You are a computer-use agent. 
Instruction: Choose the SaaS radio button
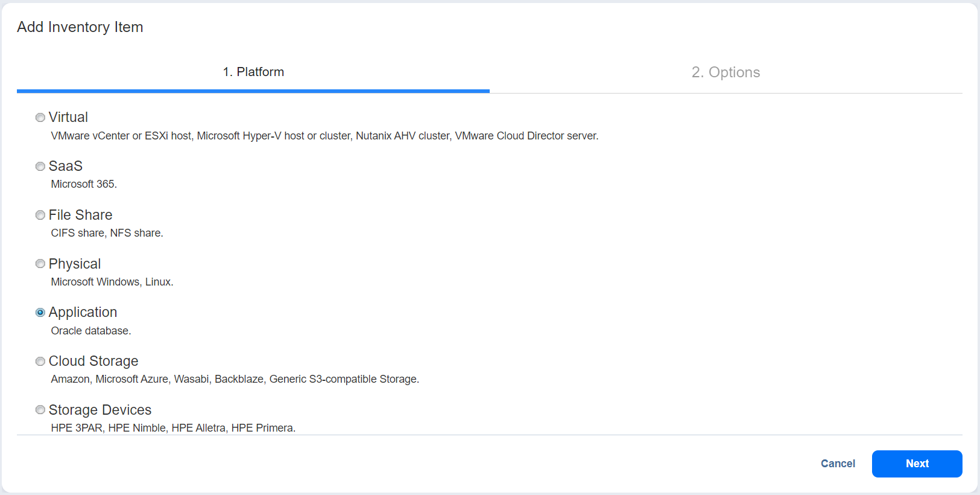pyautogui.click(x=40, y=167)
